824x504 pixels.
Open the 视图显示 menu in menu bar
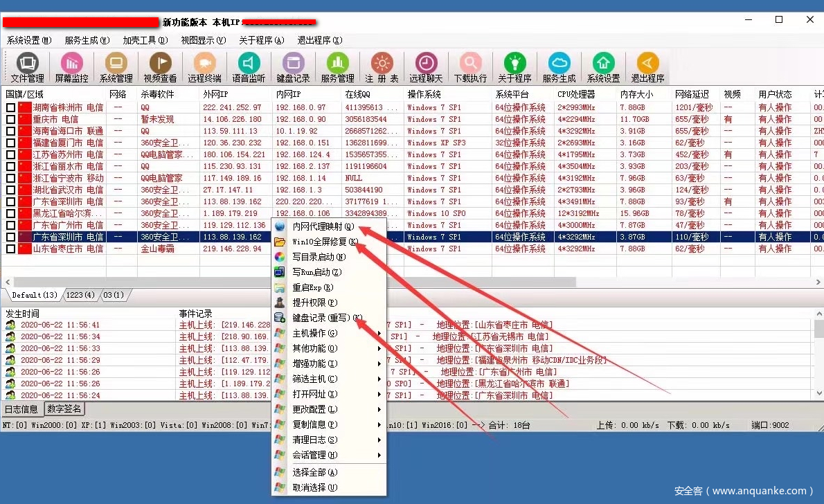[x=203, y=40]
